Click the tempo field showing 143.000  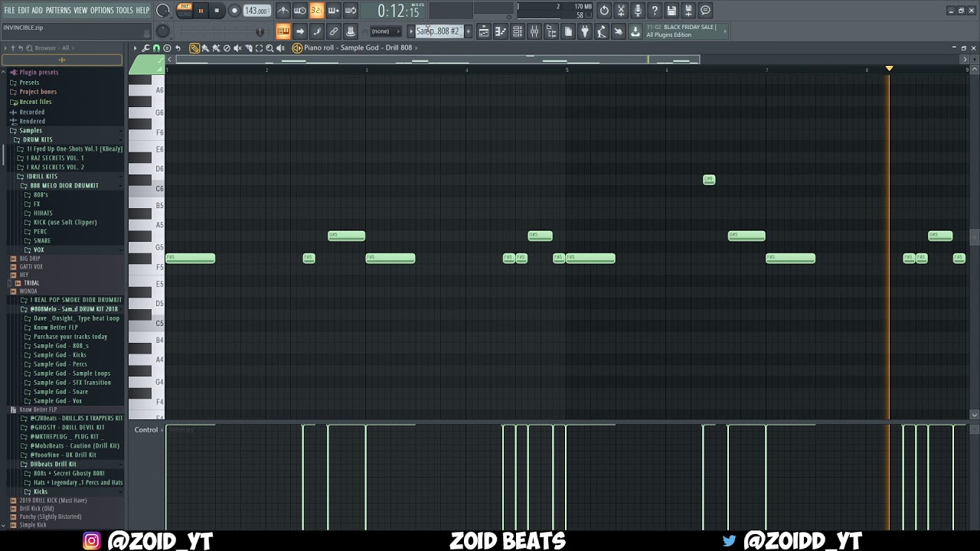click(256, 11)
